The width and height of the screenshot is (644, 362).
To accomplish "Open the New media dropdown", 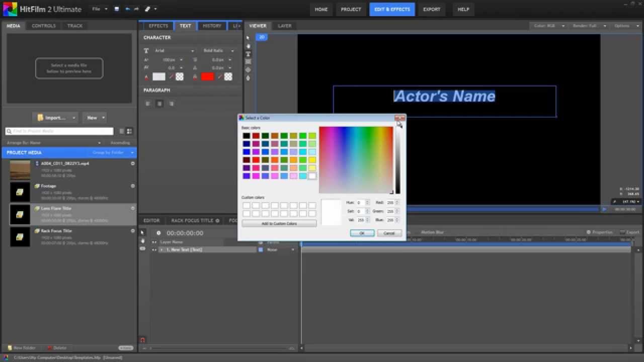I will (x=94, y=118).
